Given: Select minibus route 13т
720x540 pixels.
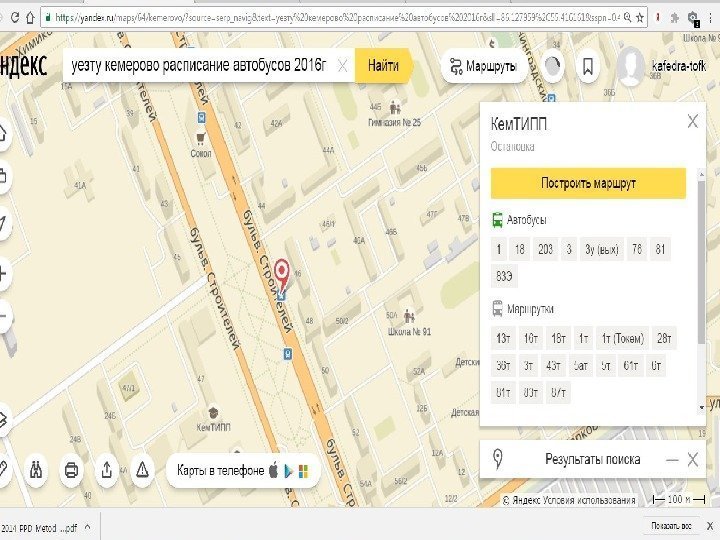Looking at the screenshot, I should [x=503, y=338].
